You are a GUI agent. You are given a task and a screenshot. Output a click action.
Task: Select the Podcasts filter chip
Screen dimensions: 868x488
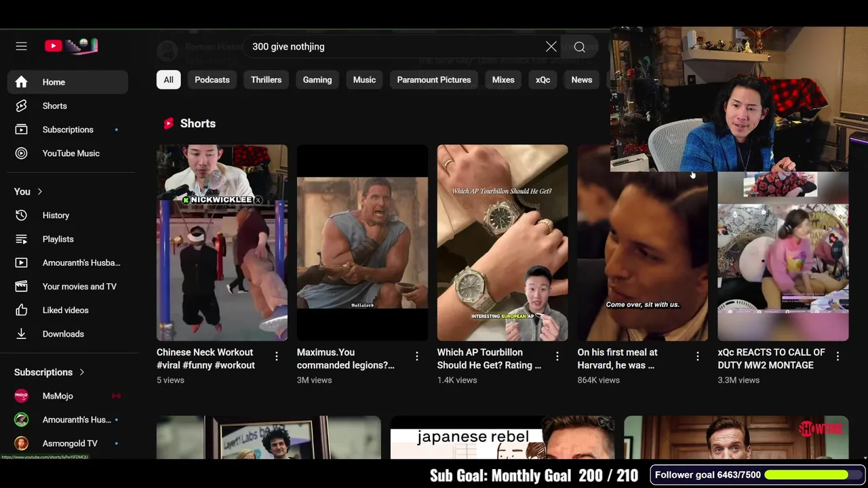212,80
